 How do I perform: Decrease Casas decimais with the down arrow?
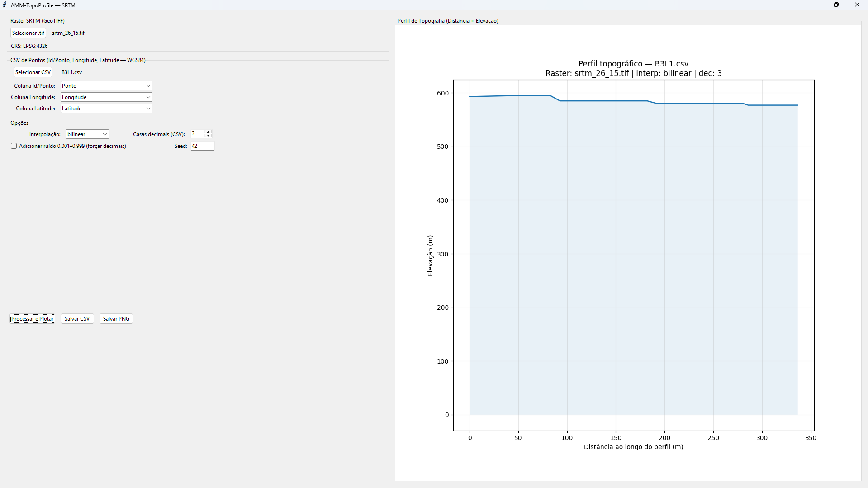point(209,136)
